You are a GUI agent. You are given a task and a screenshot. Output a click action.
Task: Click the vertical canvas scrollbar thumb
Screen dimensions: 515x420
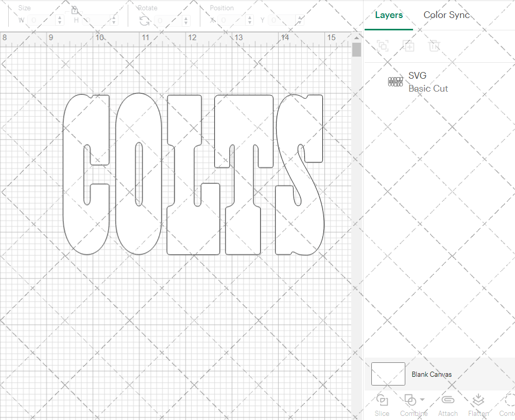(356, 49)
